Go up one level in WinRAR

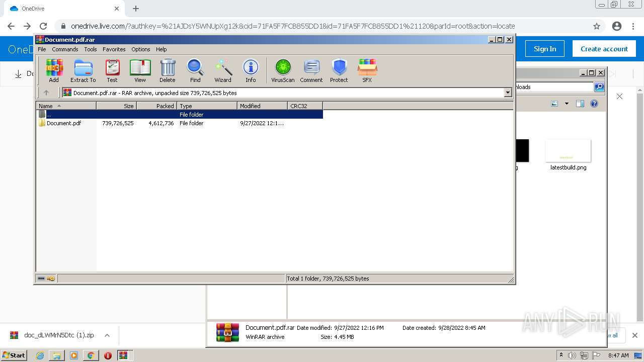46,93
